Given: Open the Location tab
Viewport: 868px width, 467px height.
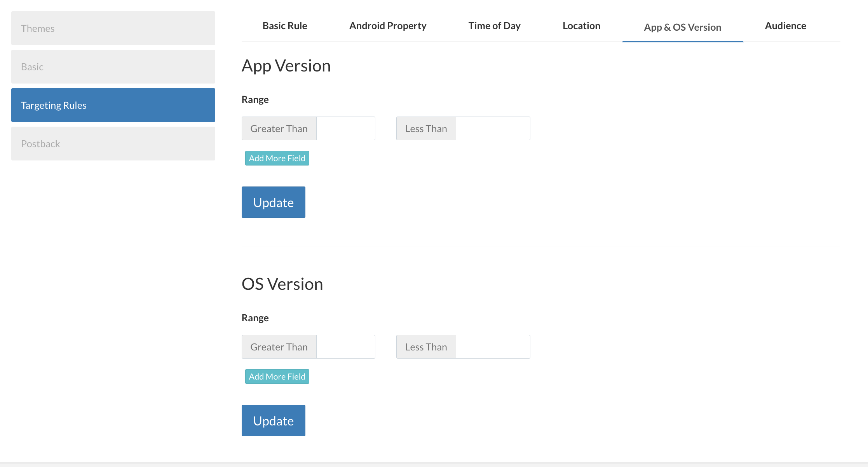Looking at the screenshot, I should 581,26.
